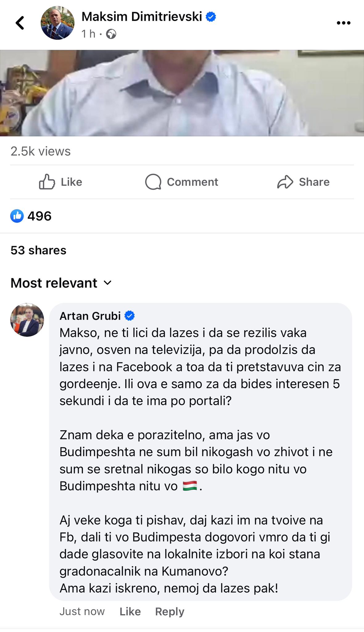Tap the video preview to play

(x=182, y=93)
